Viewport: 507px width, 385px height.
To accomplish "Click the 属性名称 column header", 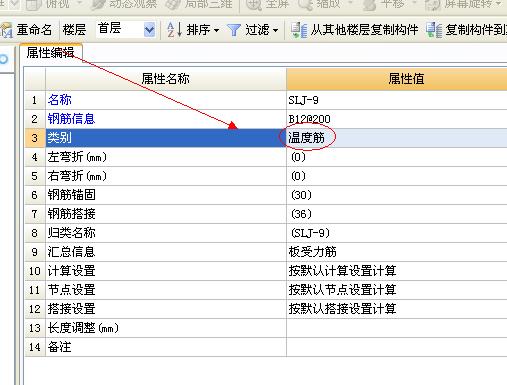I will coord(166,79).
